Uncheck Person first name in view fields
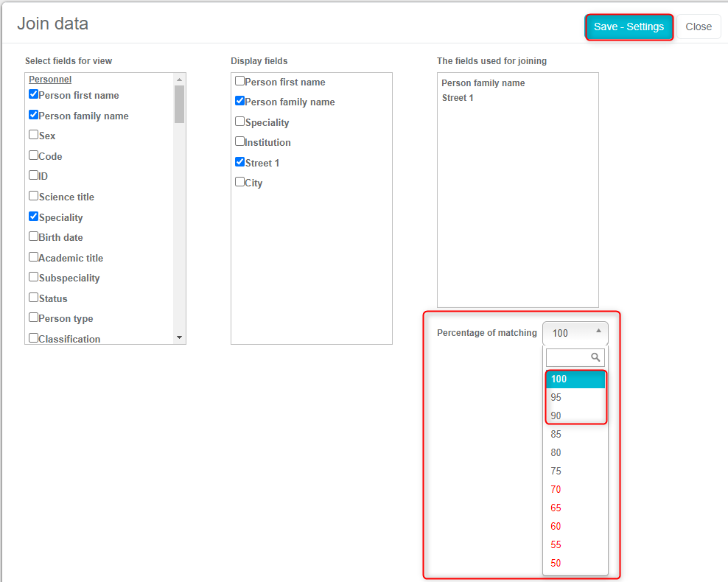Screen dimensions: 728x582 (34, 94)
